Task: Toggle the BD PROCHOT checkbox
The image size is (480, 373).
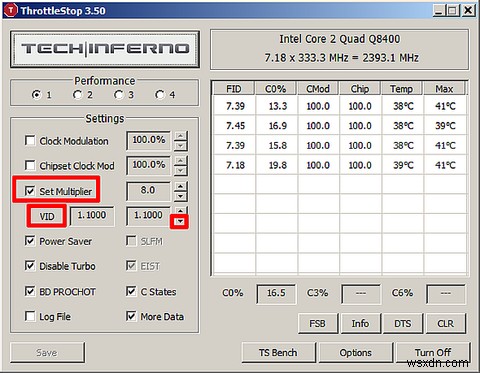Action: pos(30,291)
